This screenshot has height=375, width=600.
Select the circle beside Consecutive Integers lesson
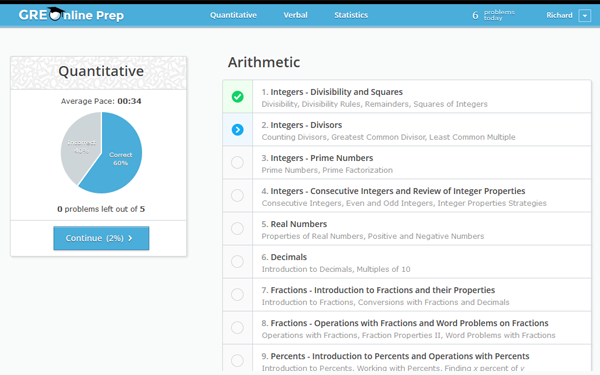coord(238,196)
